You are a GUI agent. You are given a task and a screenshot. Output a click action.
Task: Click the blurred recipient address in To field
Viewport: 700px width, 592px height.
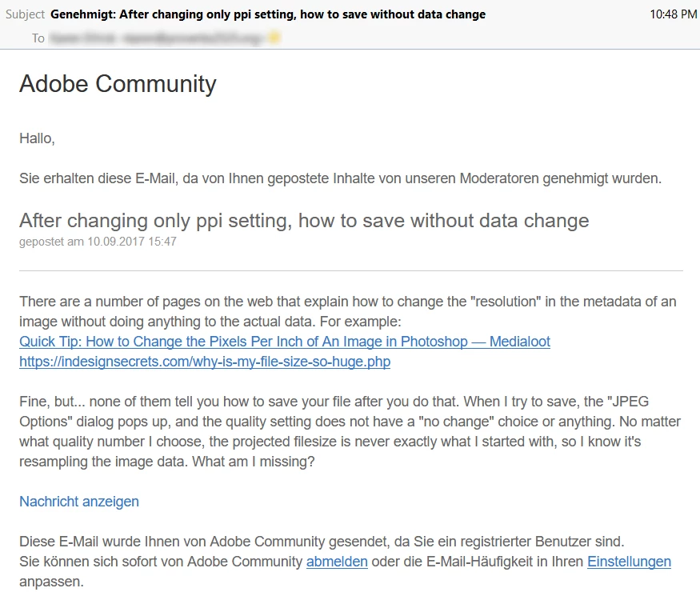[156, 38]
